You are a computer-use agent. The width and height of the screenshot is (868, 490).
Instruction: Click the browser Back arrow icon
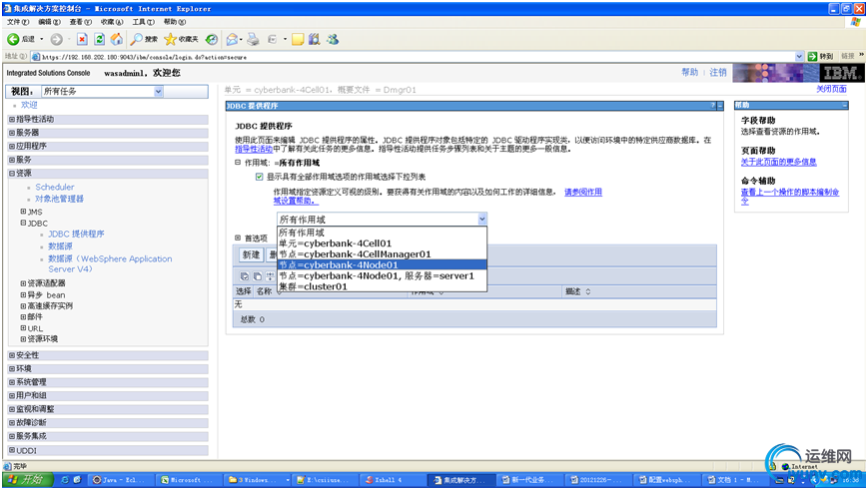[x=13, y=39]
